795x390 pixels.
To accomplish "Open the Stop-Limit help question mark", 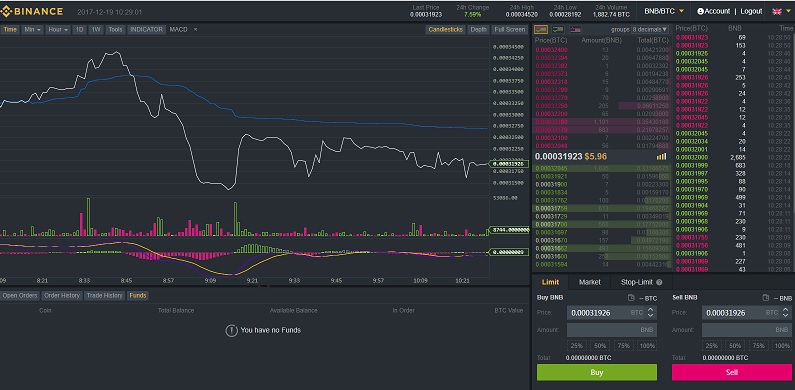I will point(659,282).
